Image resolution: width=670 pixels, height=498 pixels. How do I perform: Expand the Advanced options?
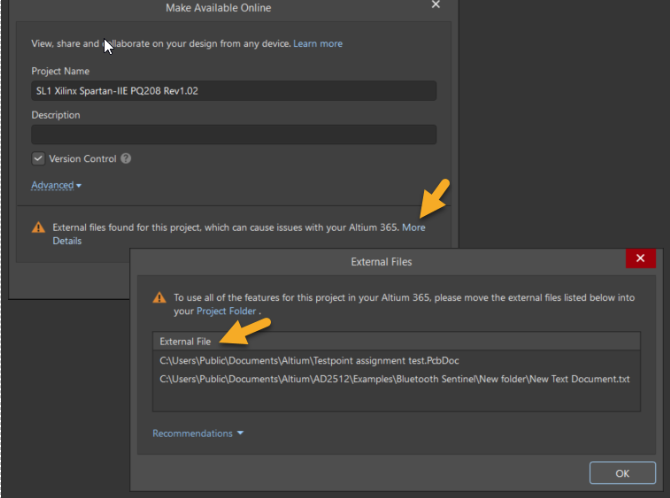[x=56, y=185]
